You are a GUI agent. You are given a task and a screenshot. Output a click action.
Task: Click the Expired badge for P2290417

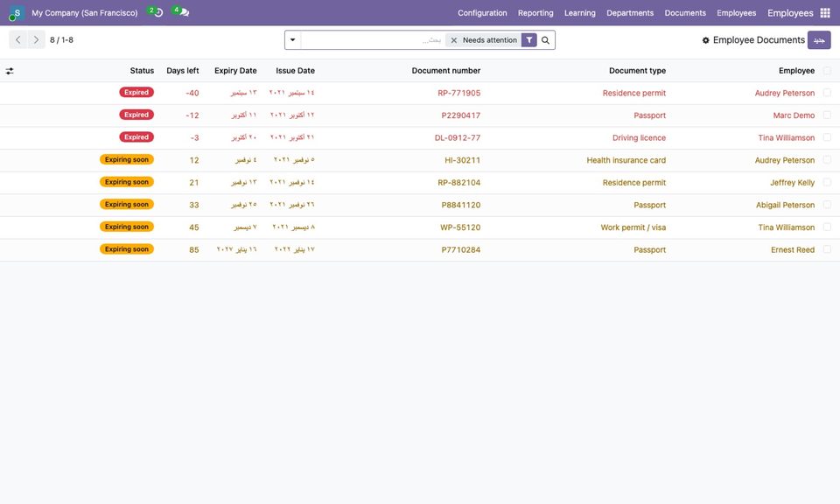(x=136, y=115)
